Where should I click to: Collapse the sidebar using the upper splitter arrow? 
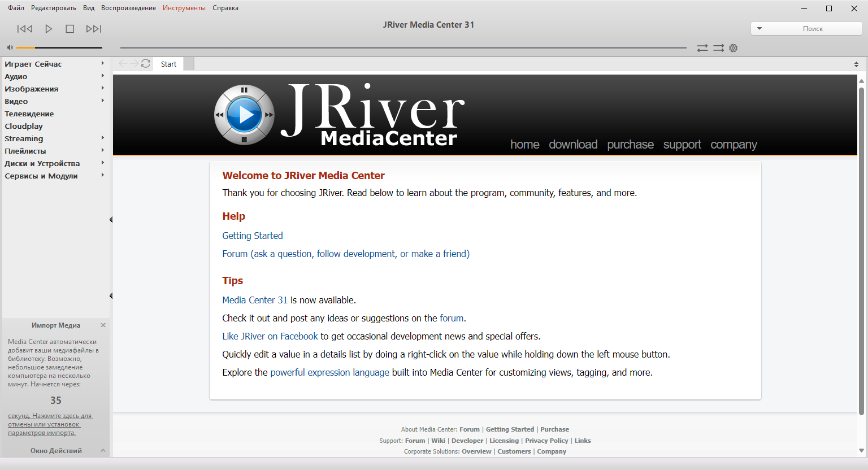click(111, 220)
